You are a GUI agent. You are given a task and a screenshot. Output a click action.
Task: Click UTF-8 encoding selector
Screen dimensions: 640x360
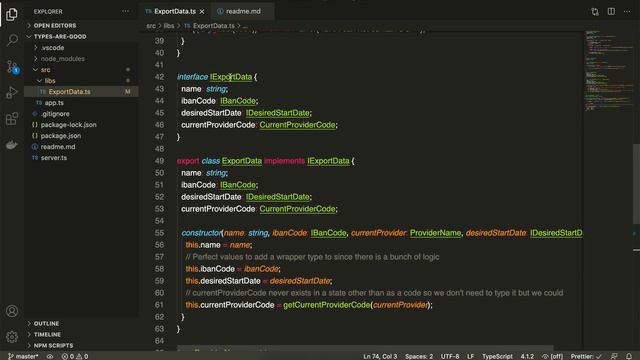point(450,356)
